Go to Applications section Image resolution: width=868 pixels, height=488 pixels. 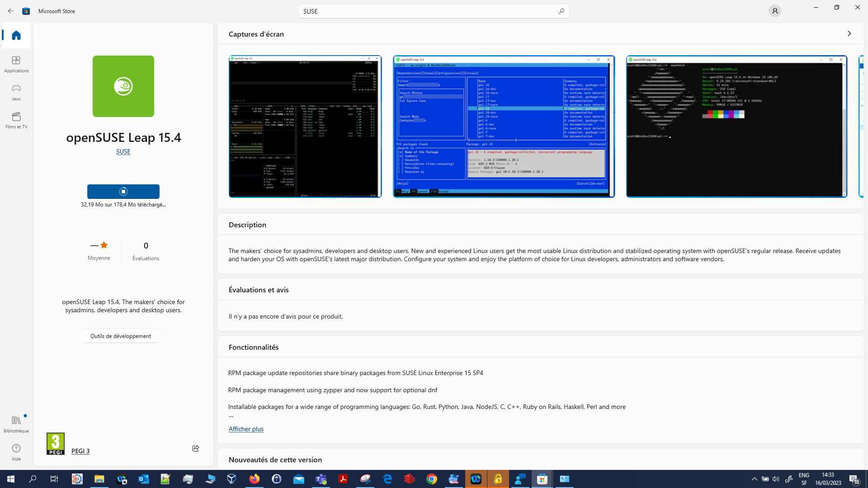point(16,64)
